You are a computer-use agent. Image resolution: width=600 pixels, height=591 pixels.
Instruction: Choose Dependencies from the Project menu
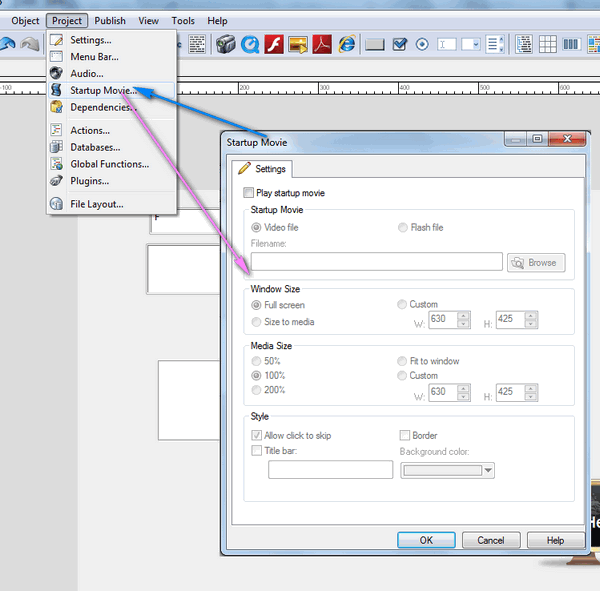pyautogui.click(x=100, y=107)
